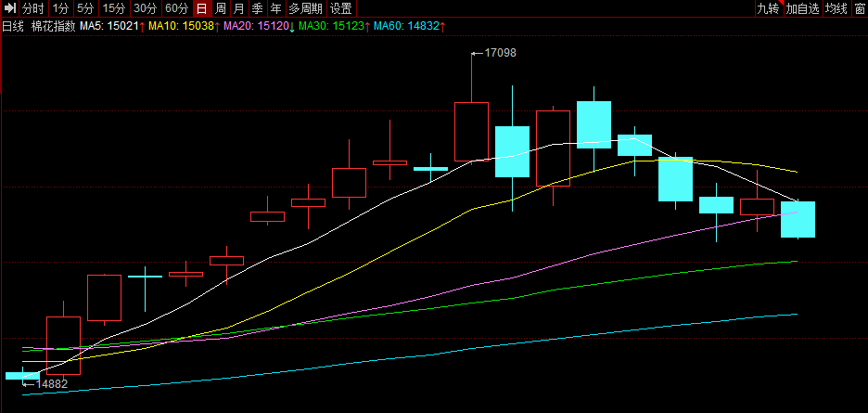The width and height of the screenshot is (868, 413).
Task: Open the 设置 settings button
Action: (x=341, y=7)
